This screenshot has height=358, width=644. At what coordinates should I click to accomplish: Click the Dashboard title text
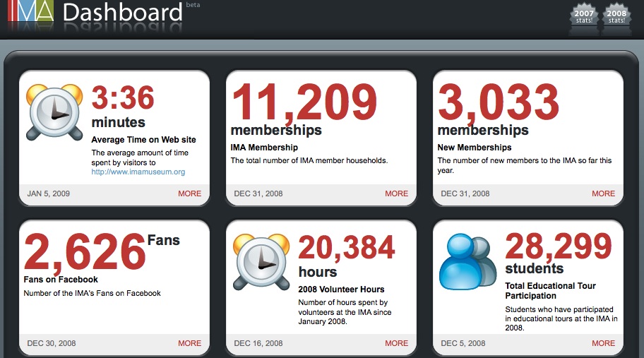tap(122, 12)
